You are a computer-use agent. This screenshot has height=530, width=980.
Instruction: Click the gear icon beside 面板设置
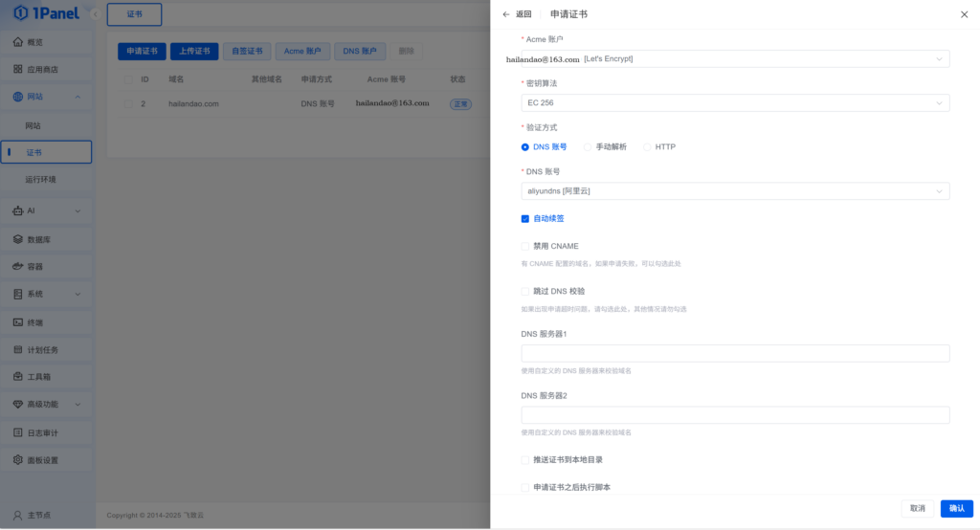point(17,460)
